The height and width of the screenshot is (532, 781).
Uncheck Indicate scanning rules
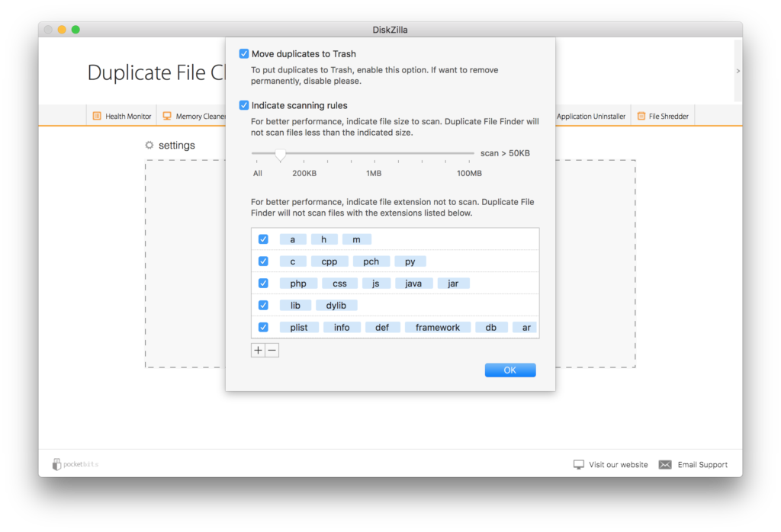coord(243,105)
